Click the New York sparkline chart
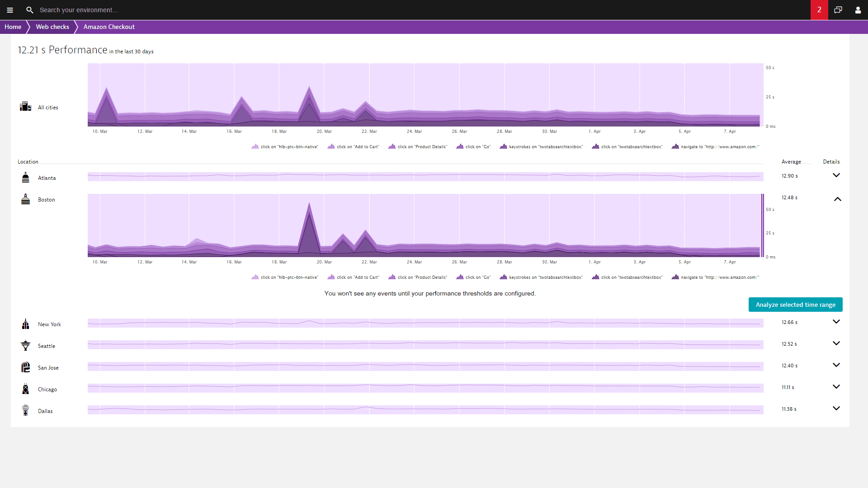Image resolution: width=868 pixels, height=488 pixels. coord(425,323)
